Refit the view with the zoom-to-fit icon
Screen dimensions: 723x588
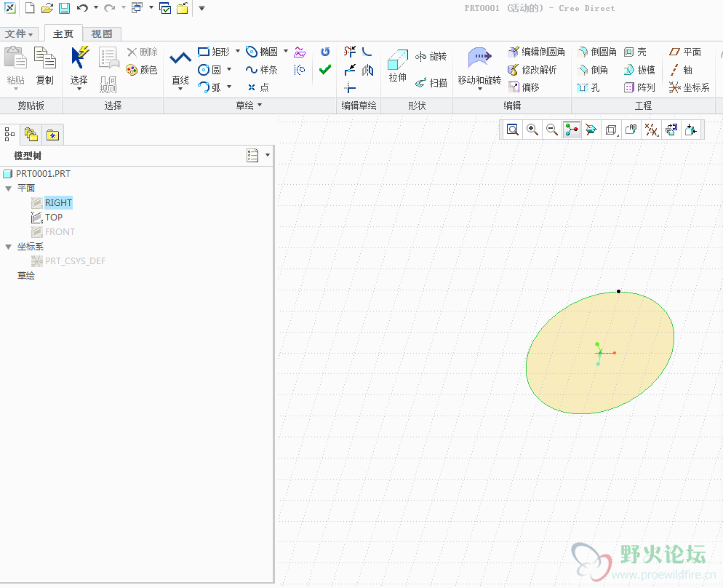pyautogui.click(x=512, y=130)
